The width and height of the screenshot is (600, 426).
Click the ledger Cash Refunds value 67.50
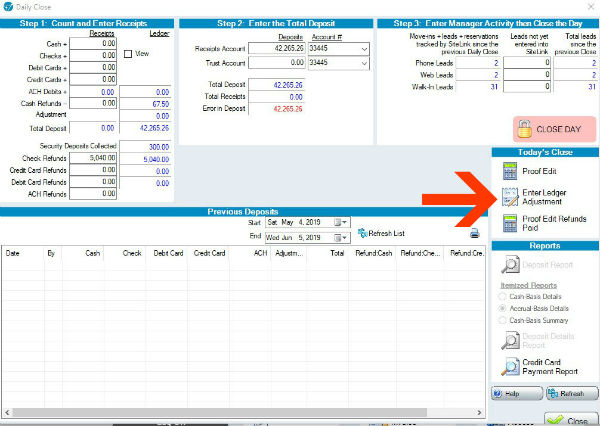tap(161, 104)
